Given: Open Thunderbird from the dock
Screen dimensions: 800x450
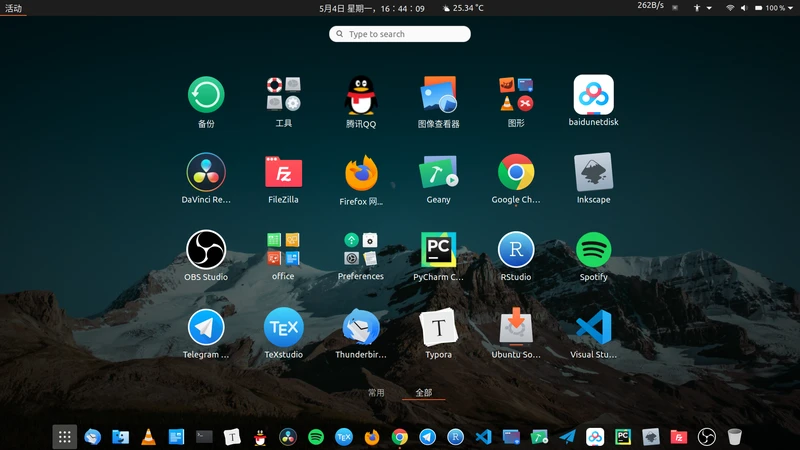Looking at the screenshot, I should 92,437.
